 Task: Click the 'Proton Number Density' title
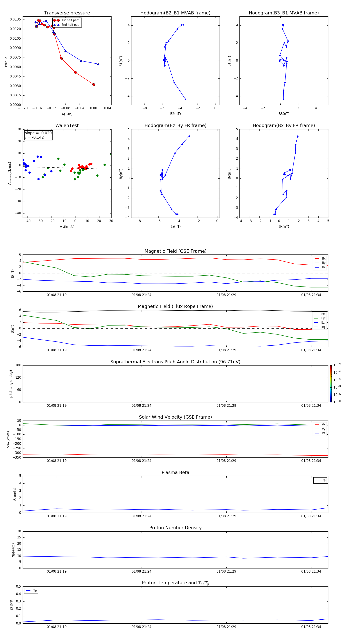pyautogui.click(x=175, y=528)
